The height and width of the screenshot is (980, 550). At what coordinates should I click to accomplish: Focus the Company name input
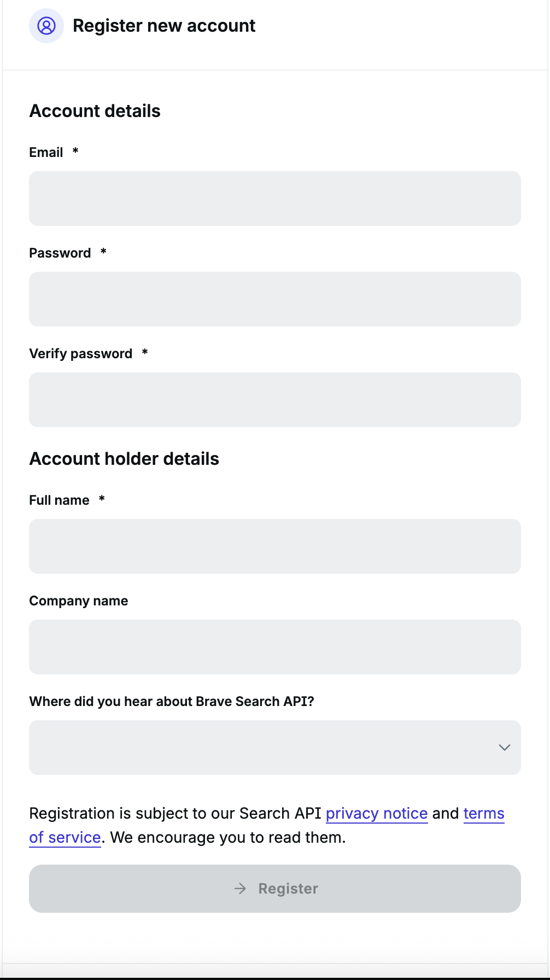[x=274, y=647]
